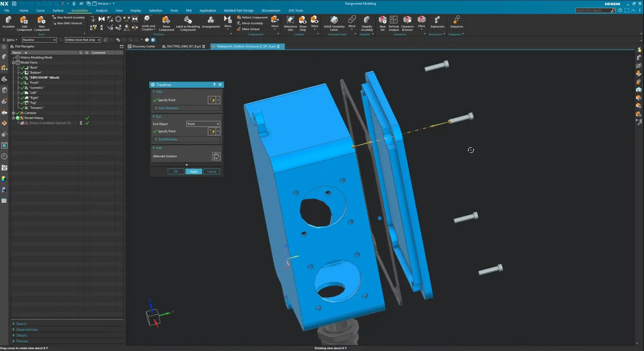Toggle checkmark of the "Back" model view
This screenshot has height=351, width=644.
coord(22,68)
